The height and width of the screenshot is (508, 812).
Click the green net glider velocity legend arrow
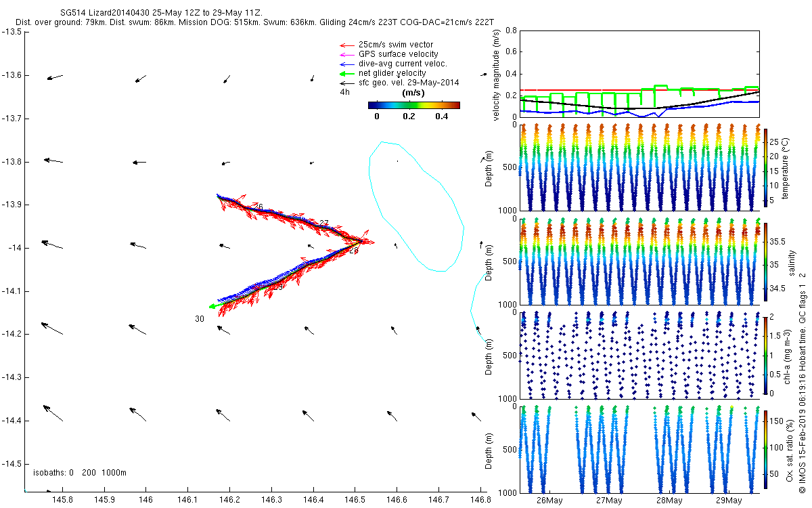(346, 73)
